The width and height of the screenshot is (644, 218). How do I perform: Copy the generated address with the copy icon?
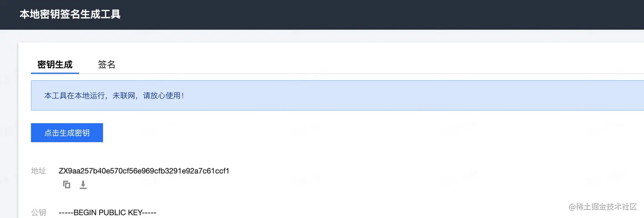pyautogui.click(x=66, y=185)
